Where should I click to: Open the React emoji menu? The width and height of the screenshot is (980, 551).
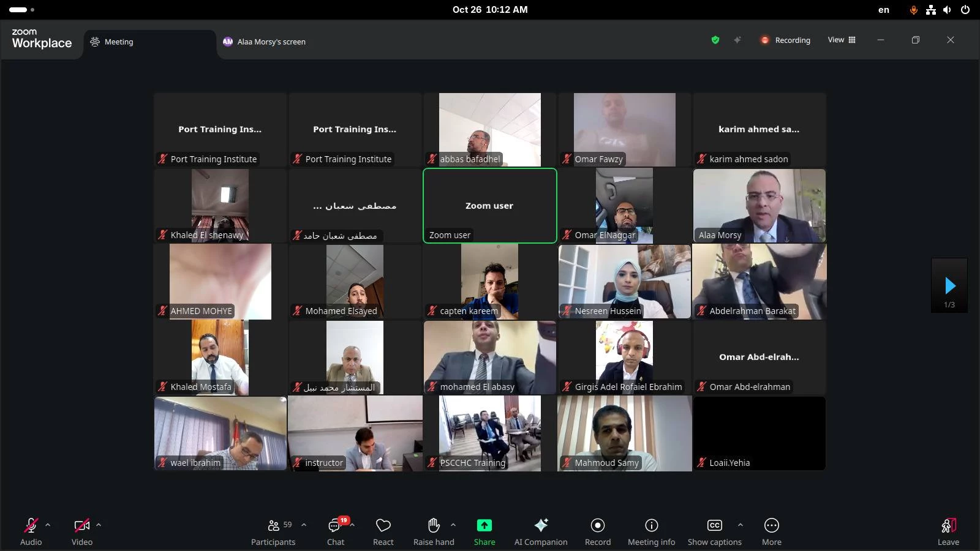tap(383, 531)
